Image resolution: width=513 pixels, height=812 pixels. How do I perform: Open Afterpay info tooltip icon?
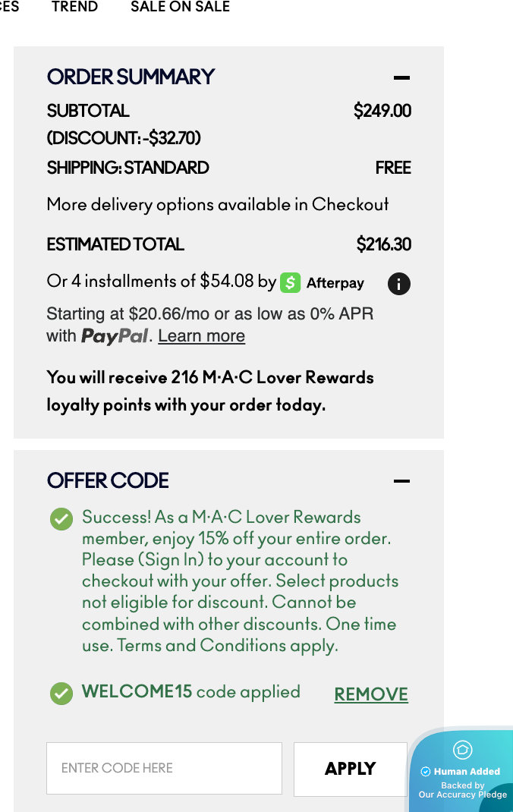[399, 283]
